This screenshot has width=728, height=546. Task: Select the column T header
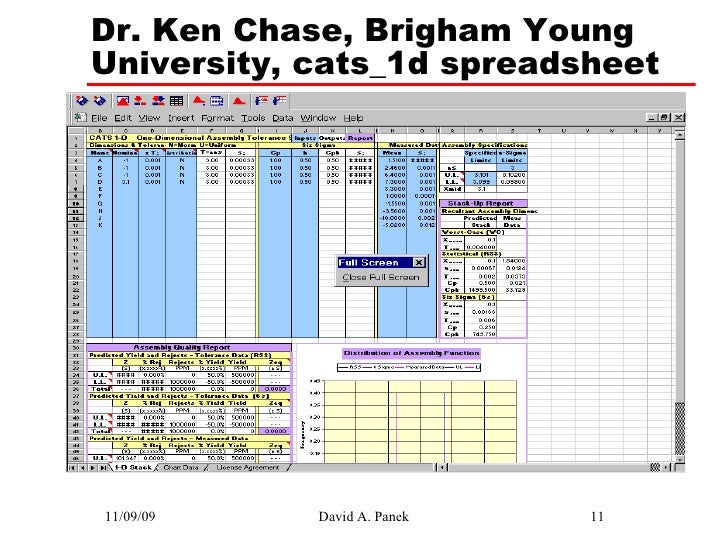pos(540,131)
